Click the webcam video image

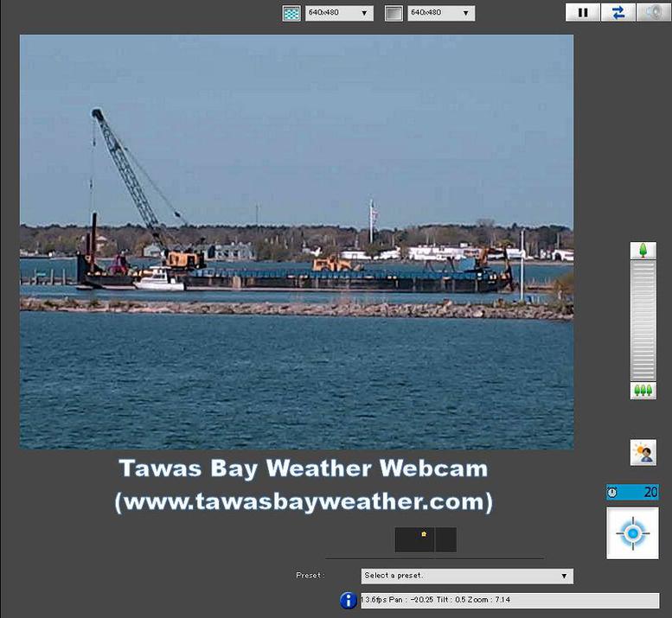coord(297,242)
